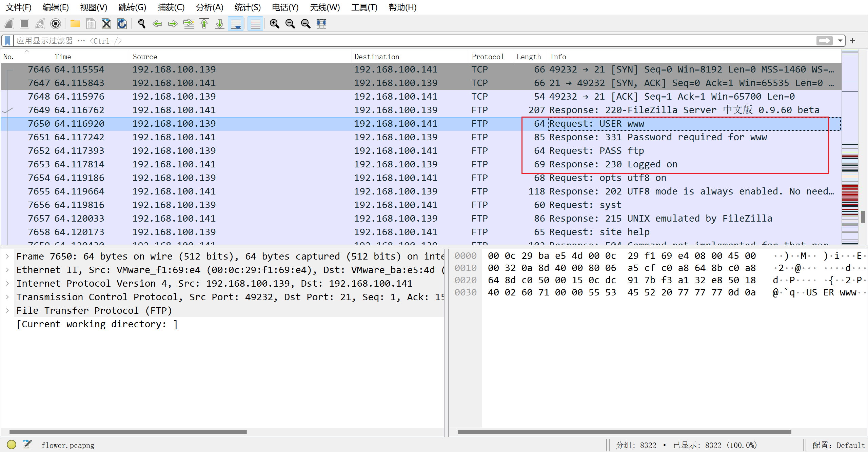The width and height of the screenshot is (868, 452).
Task: Expand the File Transfer Protocol (FTP) tree
Action: coord(7,310)
